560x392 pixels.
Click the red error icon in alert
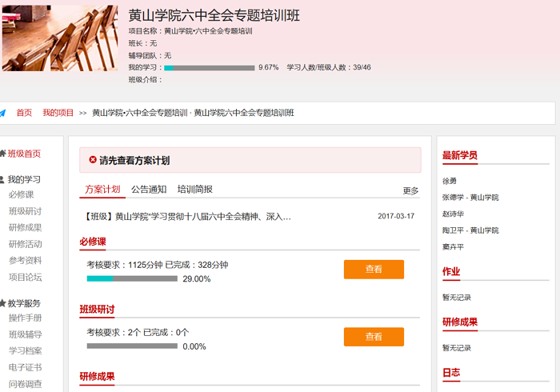tap(93, 160)
